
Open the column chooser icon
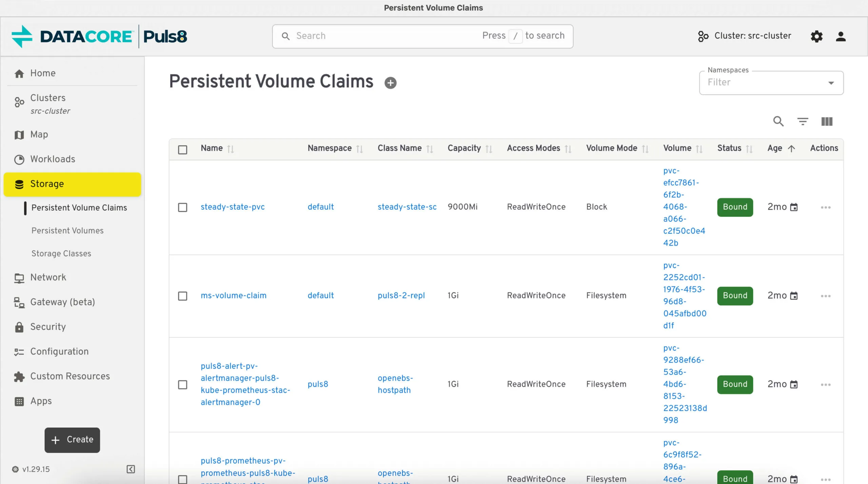[827, 121]
